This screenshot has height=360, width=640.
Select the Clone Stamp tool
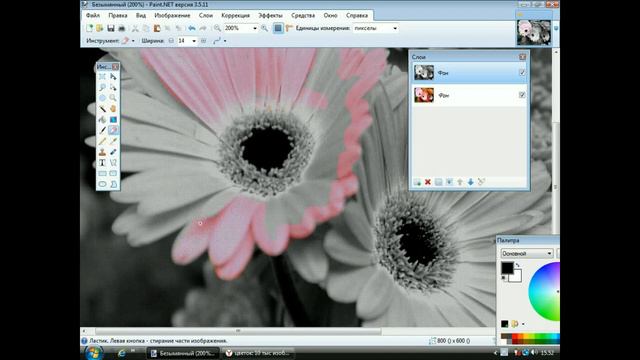(102, 152)
